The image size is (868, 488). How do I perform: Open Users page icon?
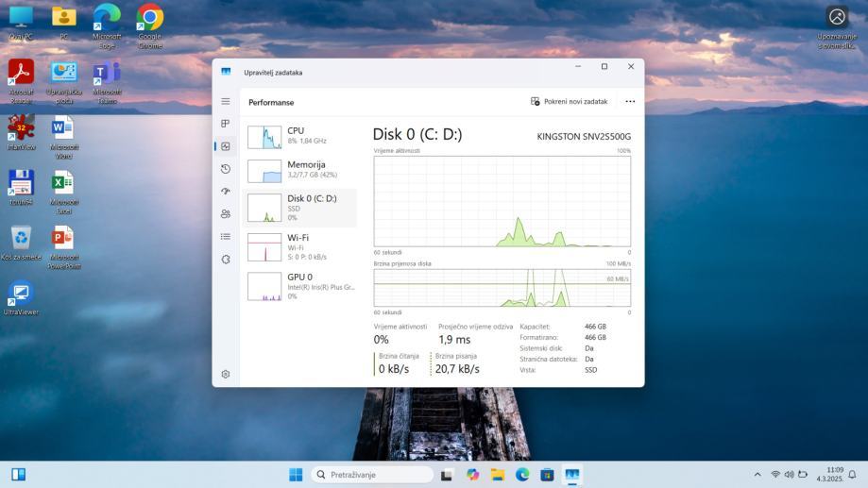[x=226, y=213]
